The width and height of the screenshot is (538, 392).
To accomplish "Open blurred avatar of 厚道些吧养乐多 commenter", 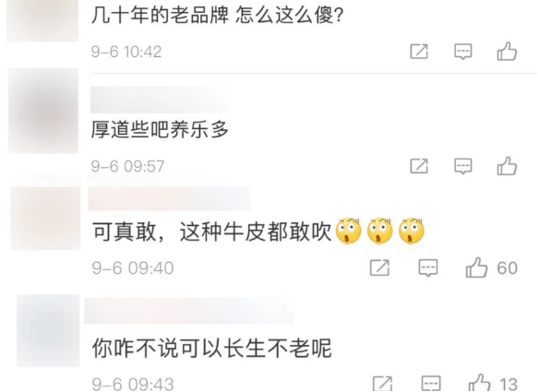I will click(x=43, y=111).
